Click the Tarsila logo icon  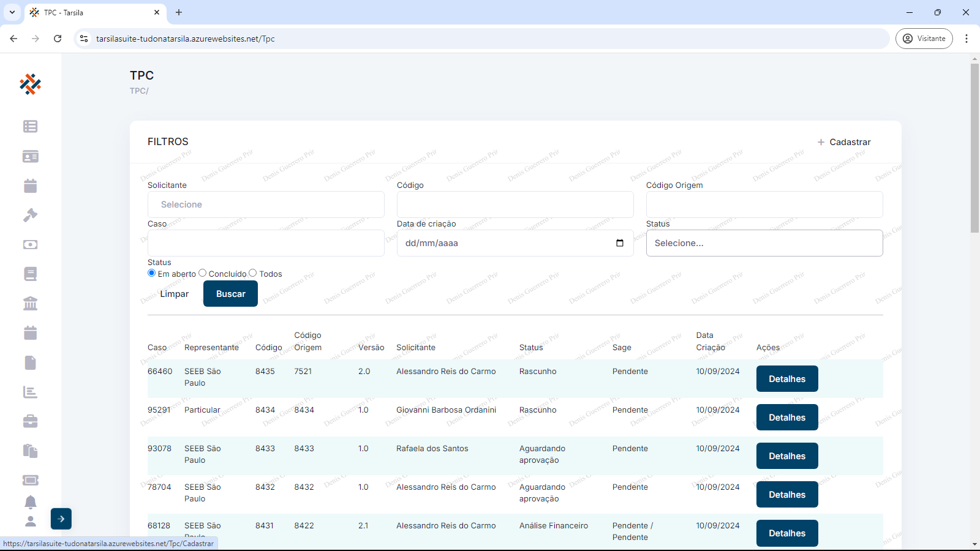pyautogui.click(x=30, y=84)
